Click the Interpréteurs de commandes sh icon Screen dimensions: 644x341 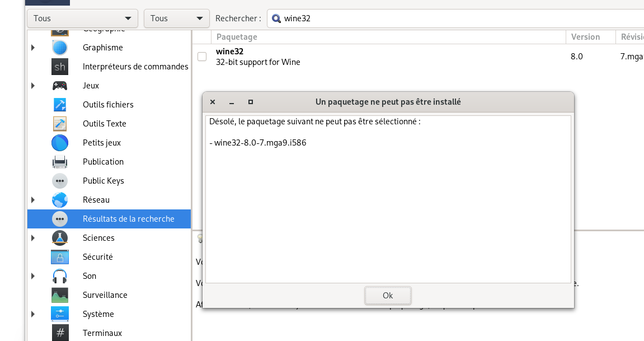tap(59, 67)
